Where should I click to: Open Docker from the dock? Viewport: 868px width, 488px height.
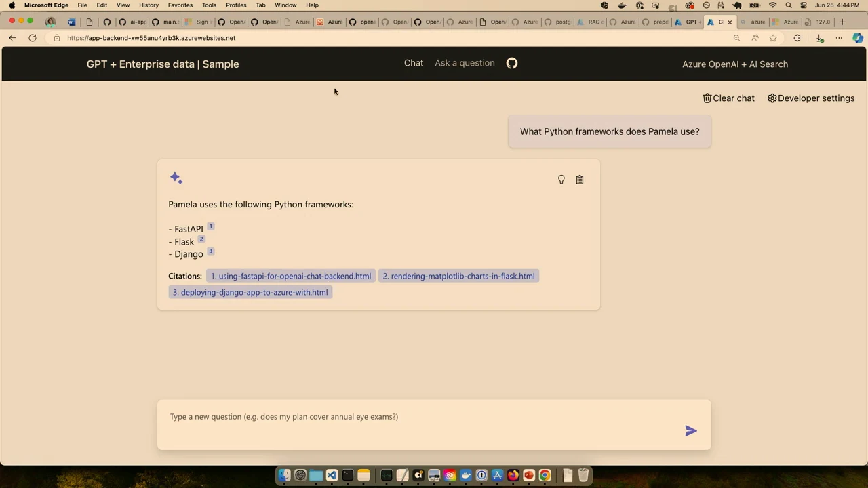(466, 475)
